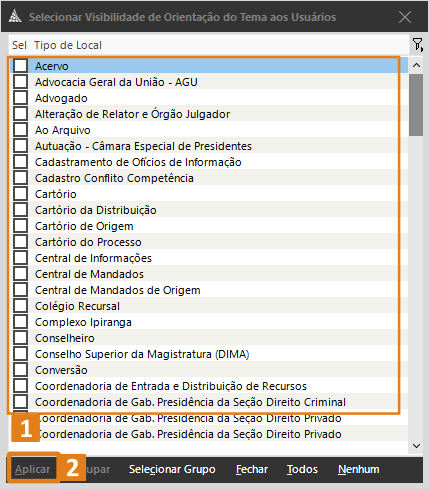Click the Aplicar button
The image size is (429, 489).
coord(32,469)
